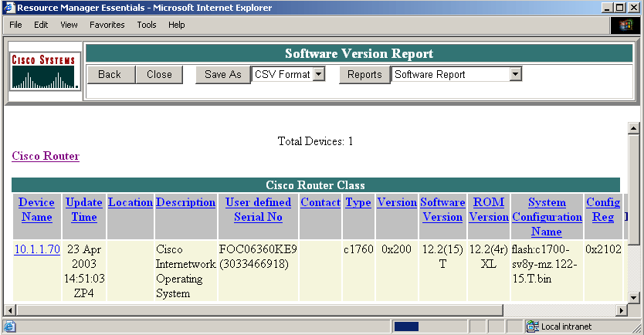Minimize the Internet Explorer window
Viewport: 644px width, 335px height.
[607, 8]
